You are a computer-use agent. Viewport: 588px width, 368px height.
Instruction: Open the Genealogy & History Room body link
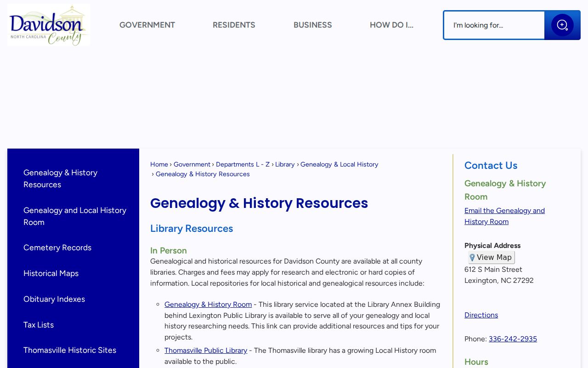pyautogui.click(x=208, y=305)
